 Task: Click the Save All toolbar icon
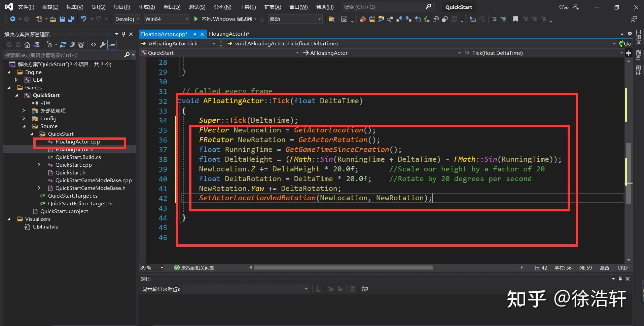point(71,19)
